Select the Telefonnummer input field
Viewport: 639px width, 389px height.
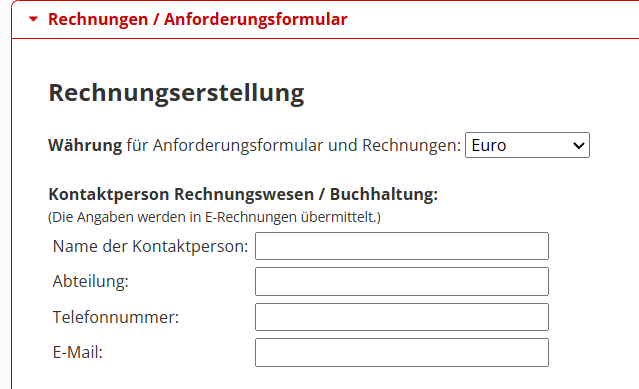(x=402, y=317)
